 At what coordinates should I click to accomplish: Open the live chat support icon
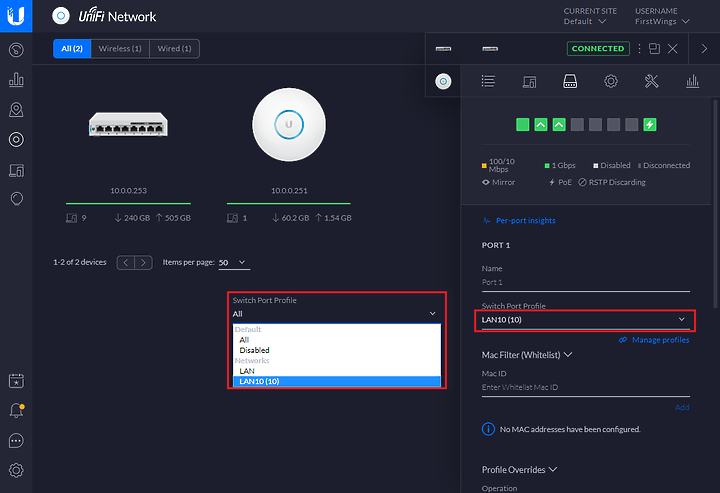click(16, 441)
